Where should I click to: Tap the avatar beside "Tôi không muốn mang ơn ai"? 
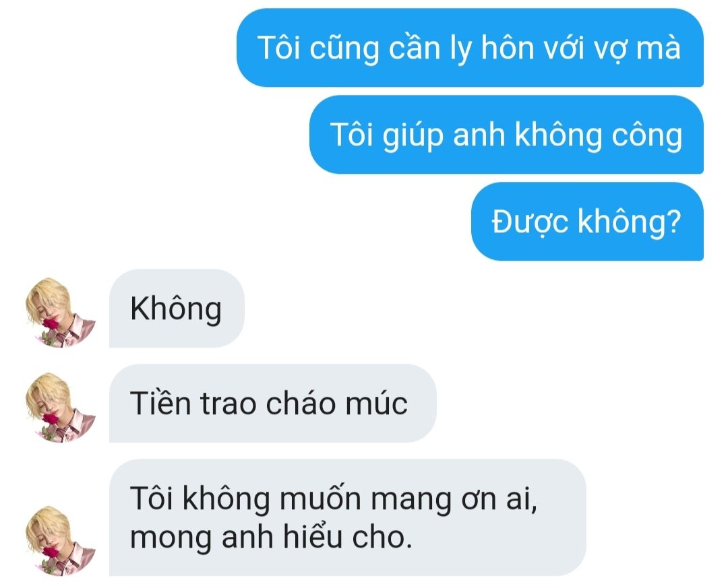coord(61,540)
